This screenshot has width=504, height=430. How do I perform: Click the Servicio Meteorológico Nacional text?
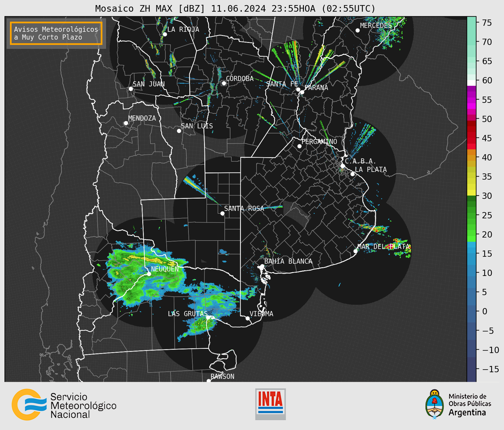[x=83, y=405]
